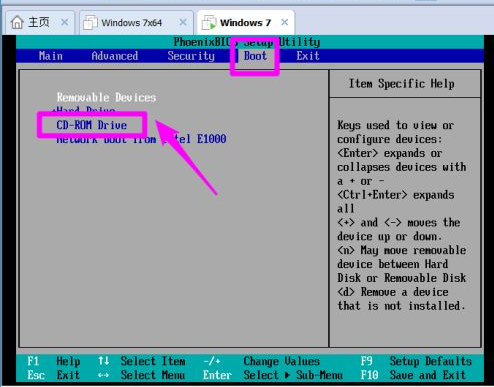Click the F10 Save and Exit legend
Image resolution: width=494 pixels, height=387 pixels.
click(x=413, y=375)
